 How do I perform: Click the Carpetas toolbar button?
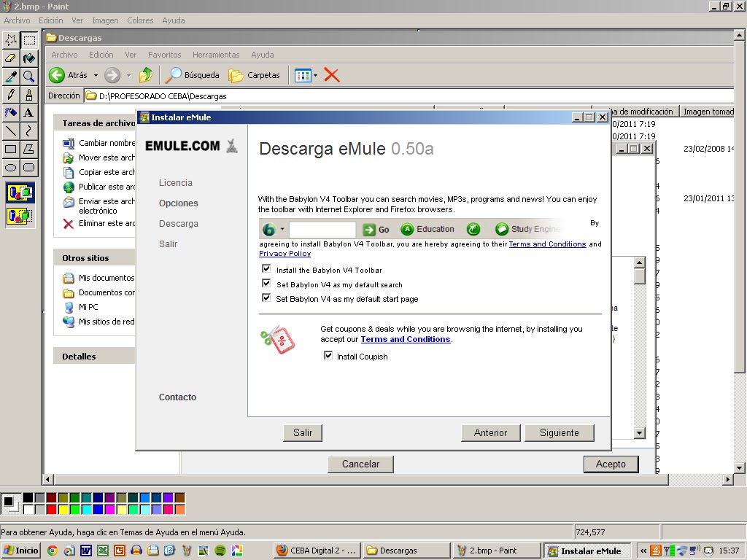click(x=253, y=75)
